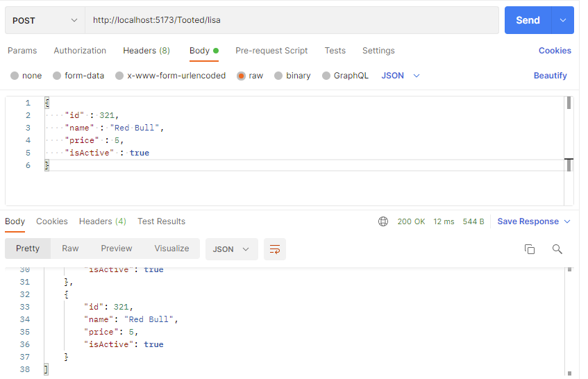This screenshot has height=379, width=588.
Task: Click the Beautify link
Action: (x=550, y=76)
